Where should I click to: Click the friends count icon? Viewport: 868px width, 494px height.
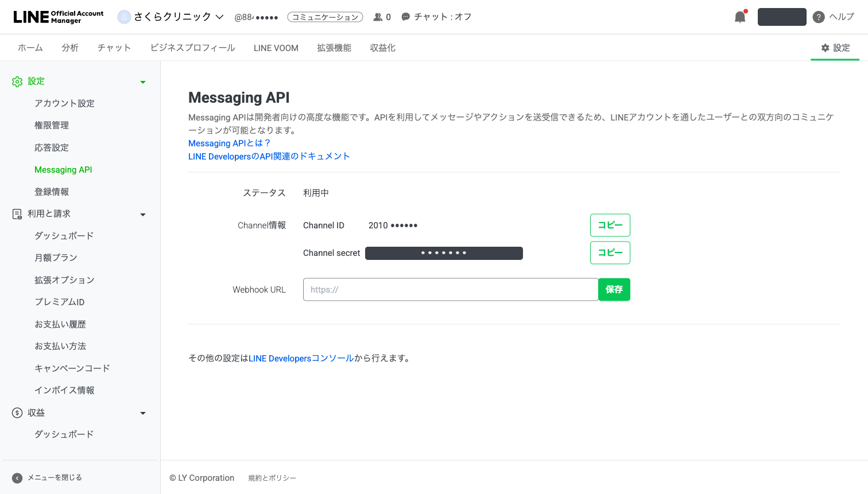(378, 17)
